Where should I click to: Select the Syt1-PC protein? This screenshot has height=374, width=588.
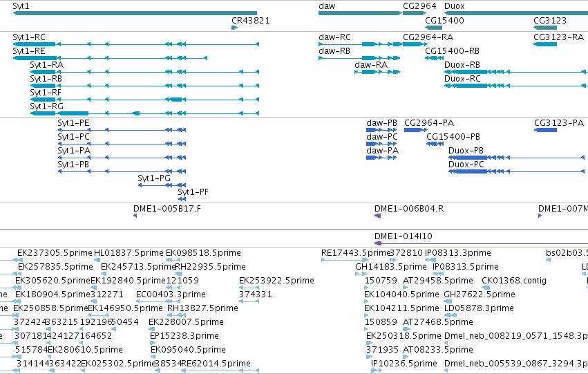pos(122,144)
